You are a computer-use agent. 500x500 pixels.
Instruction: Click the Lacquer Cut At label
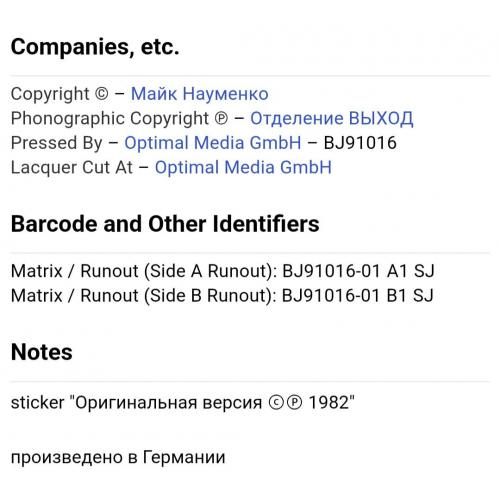(72, 167)
